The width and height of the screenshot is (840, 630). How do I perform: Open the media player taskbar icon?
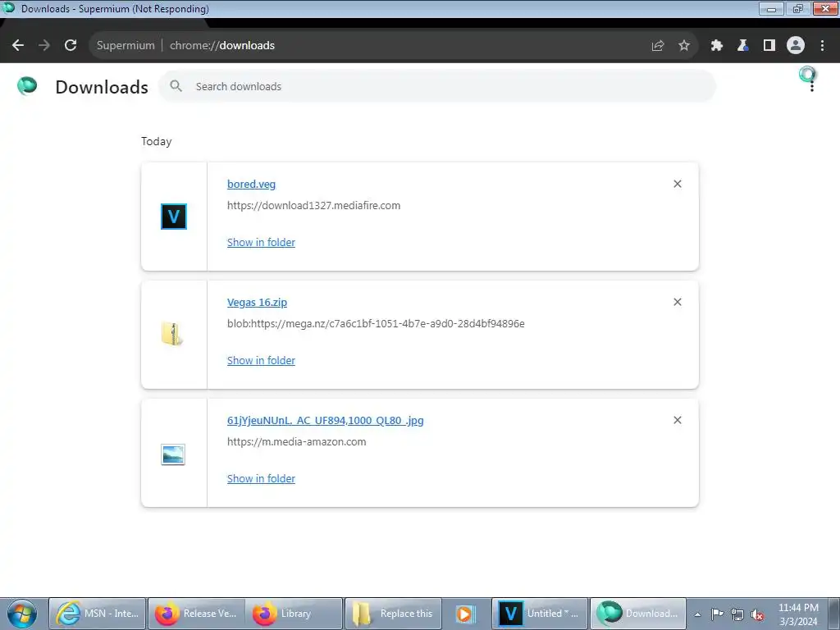pos(465,614)
